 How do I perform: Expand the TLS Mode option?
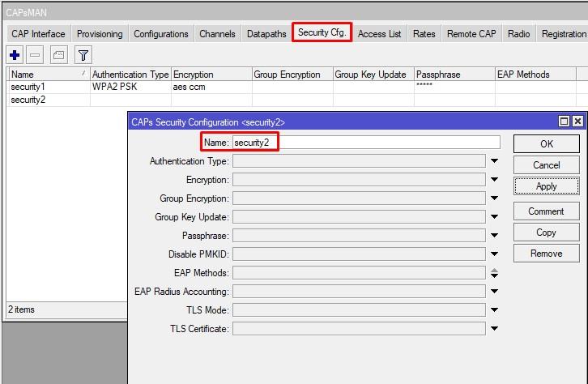click(x=494, y=310)
